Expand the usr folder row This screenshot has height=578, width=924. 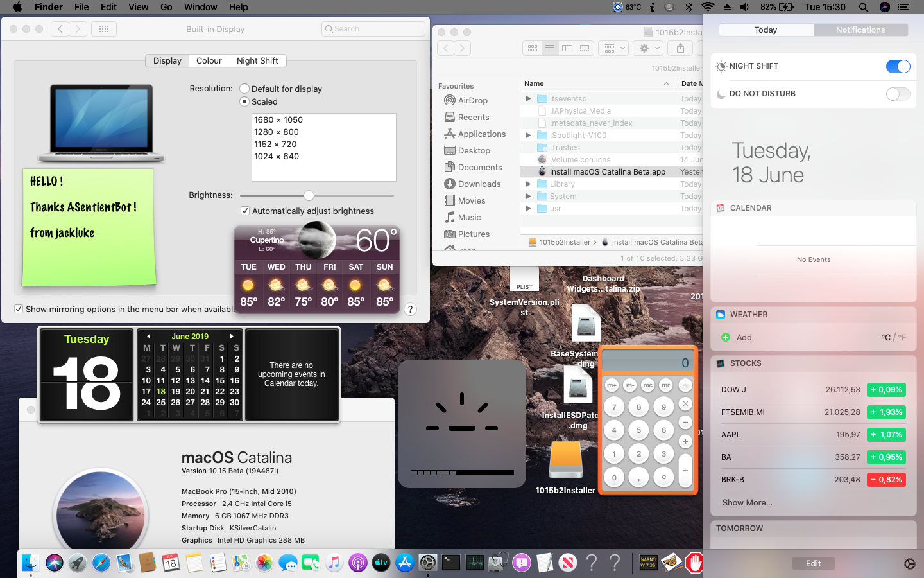(528, 208)
